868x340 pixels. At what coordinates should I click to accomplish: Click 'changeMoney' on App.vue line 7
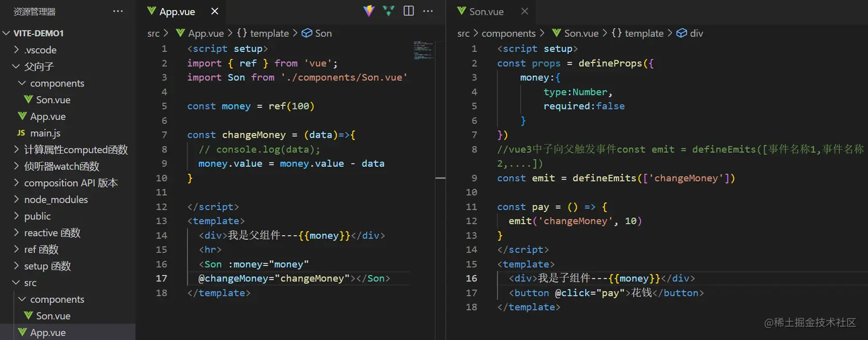254,135
